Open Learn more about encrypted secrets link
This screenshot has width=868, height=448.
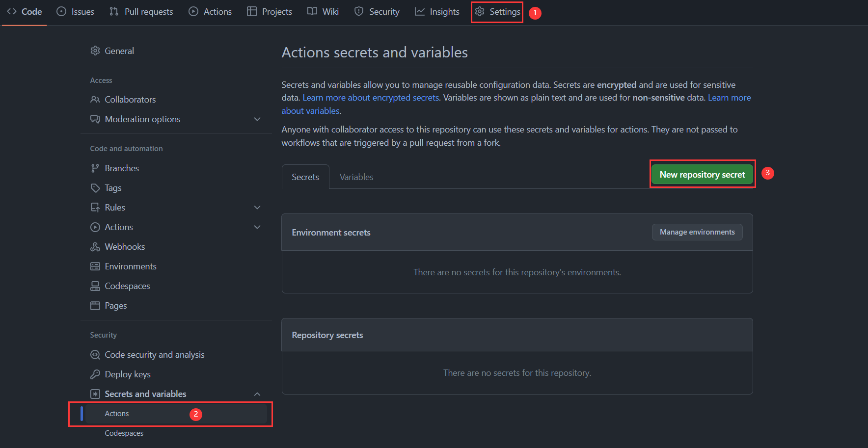[371, 98]
